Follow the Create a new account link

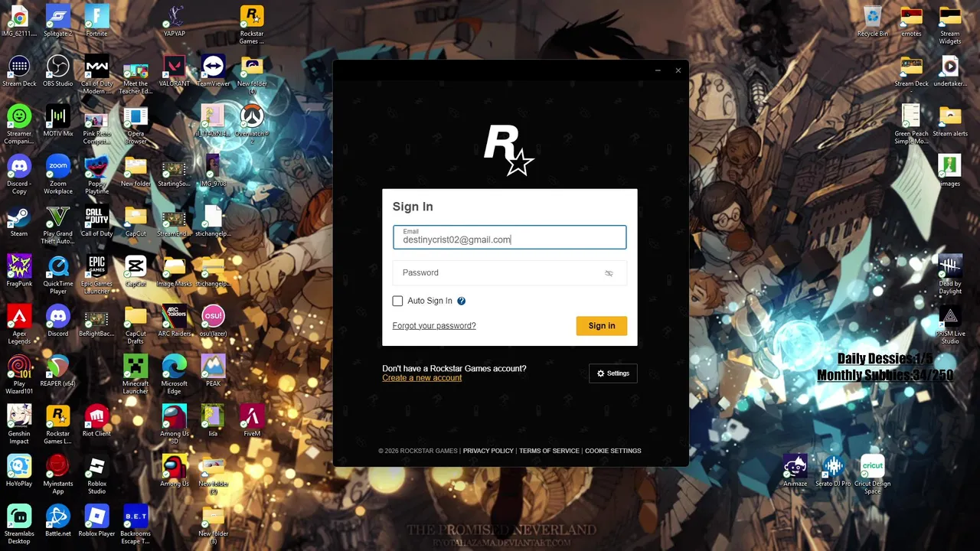pyautogui.click(x=422, y=378)
